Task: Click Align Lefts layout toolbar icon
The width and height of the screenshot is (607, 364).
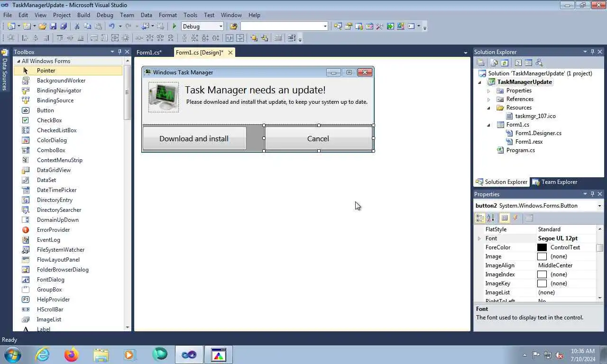Action: [x=25, y=38]
